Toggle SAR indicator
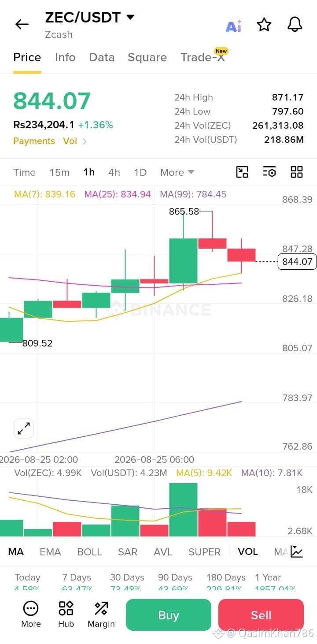Screen dimensions: 317x644 [128, 552]
